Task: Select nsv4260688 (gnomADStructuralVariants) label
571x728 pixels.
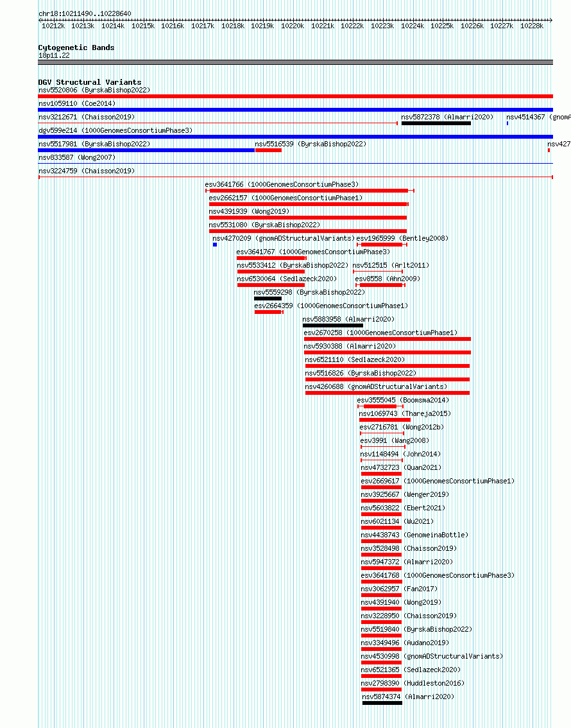Action: [x=376, y=386]
